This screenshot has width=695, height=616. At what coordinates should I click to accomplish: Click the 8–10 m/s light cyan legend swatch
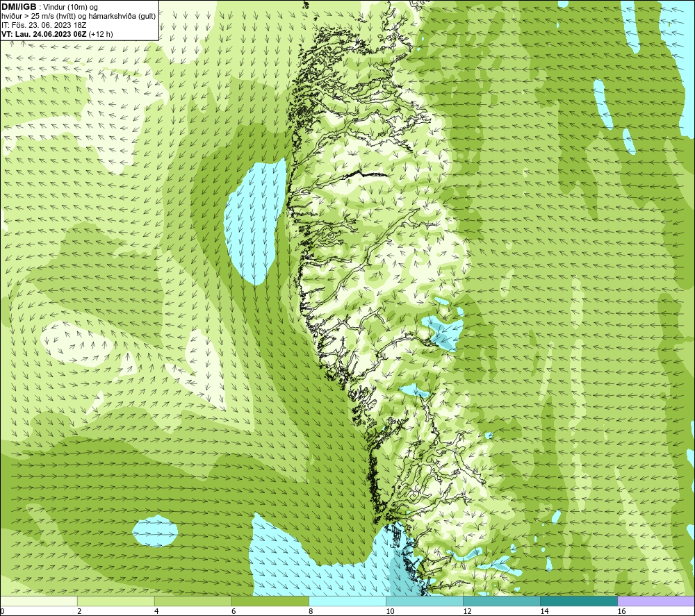pos(347,601)
